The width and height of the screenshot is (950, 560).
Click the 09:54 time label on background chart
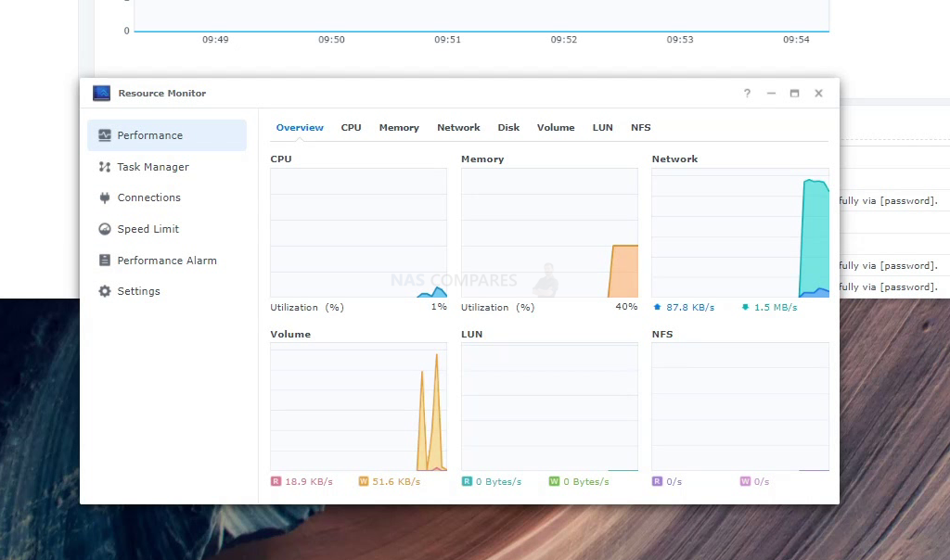pyautogui.click(x=796, y=39)
